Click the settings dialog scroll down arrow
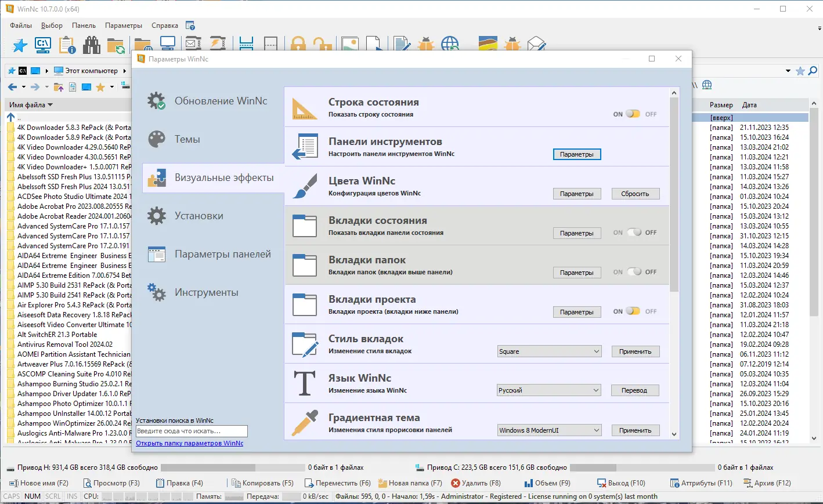Viewport: 823px width, 504px height. (x=674, y=434)
